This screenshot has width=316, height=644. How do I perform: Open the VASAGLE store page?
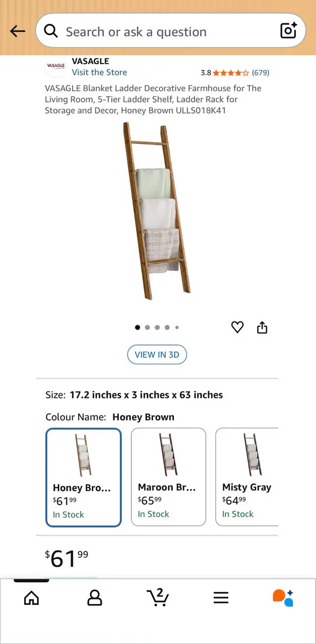click(99, 72)
